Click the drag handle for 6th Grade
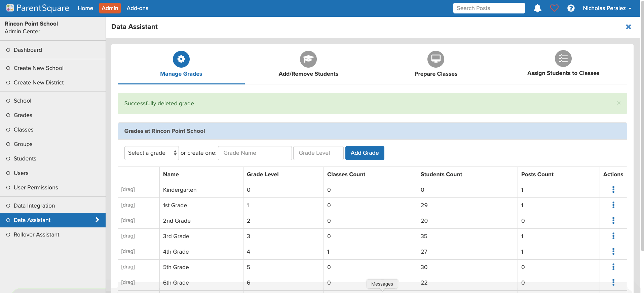644x293 pixels. coord(128,282)
